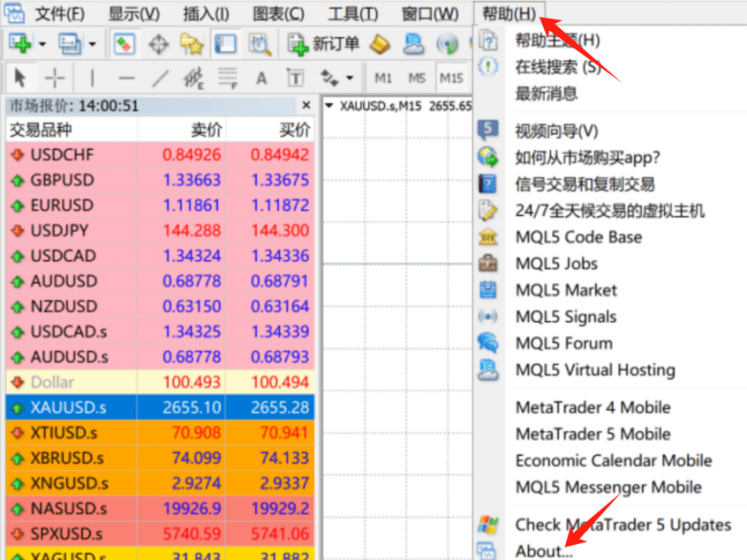Screen dimensions: 747x560
Task: Select the equidistant channel tool
Action: pyautogui.click(x=194, y=77)
